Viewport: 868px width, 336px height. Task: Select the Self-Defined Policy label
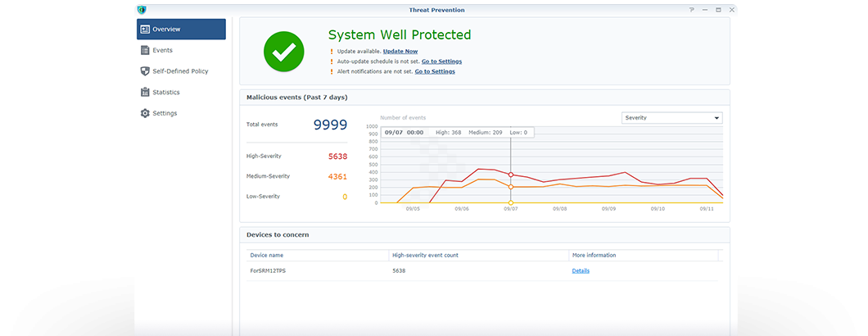pyautogui.click(x=180, y=71)
